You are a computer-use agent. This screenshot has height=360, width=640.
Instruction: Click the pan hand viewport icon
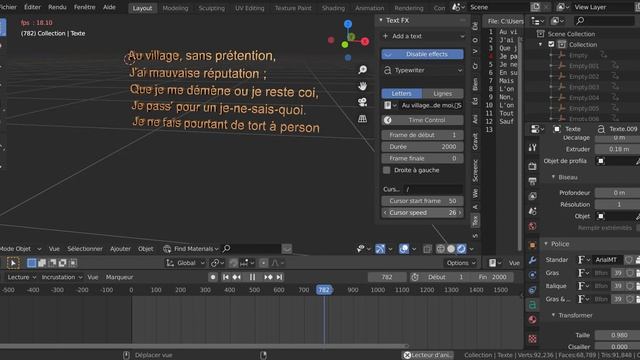[x=362, y=86]
